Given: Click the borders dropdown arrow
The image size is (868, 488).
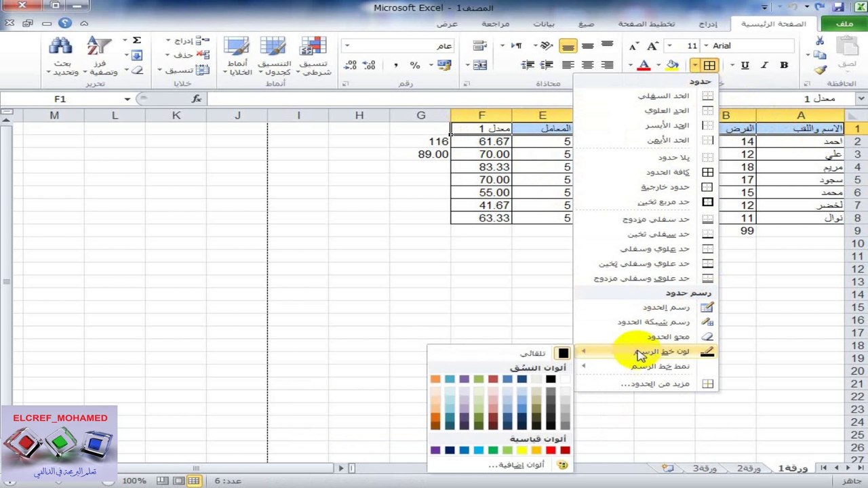Looking at the screenshot, I should [x=696, y=65].
